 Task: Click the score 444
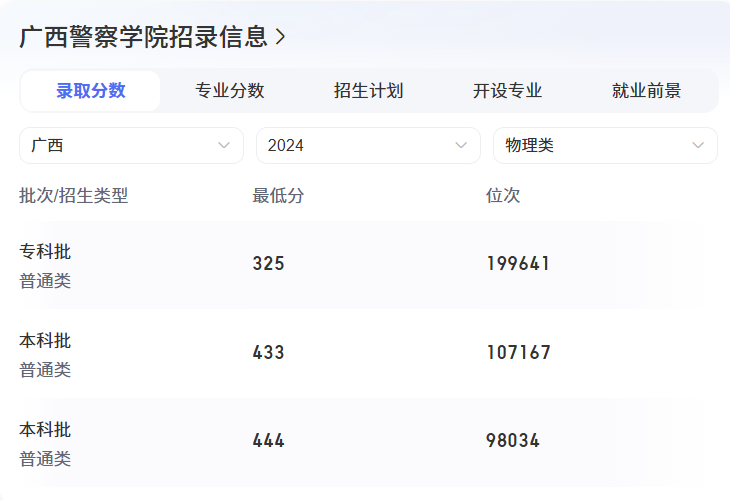point(269,440)
